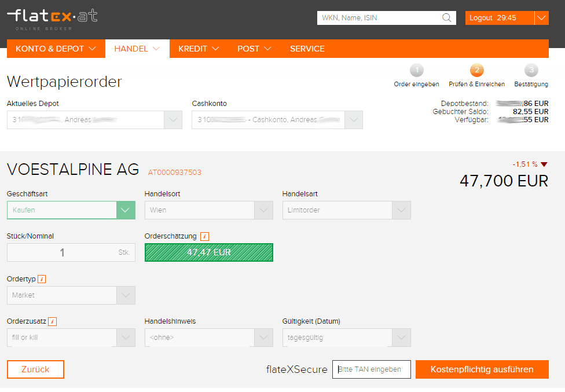Click the Wertpapierorder heading

64,82
